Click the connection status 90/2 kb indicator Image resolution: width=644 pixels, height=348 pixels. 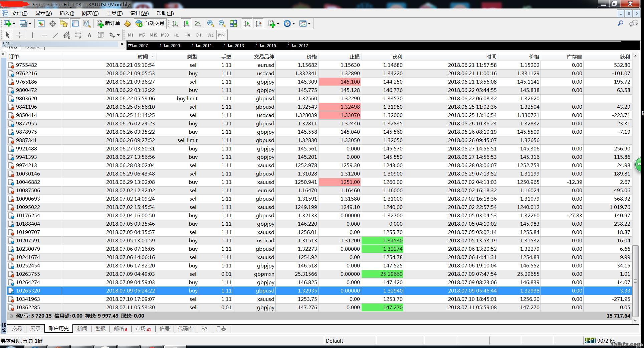(600, 341)
